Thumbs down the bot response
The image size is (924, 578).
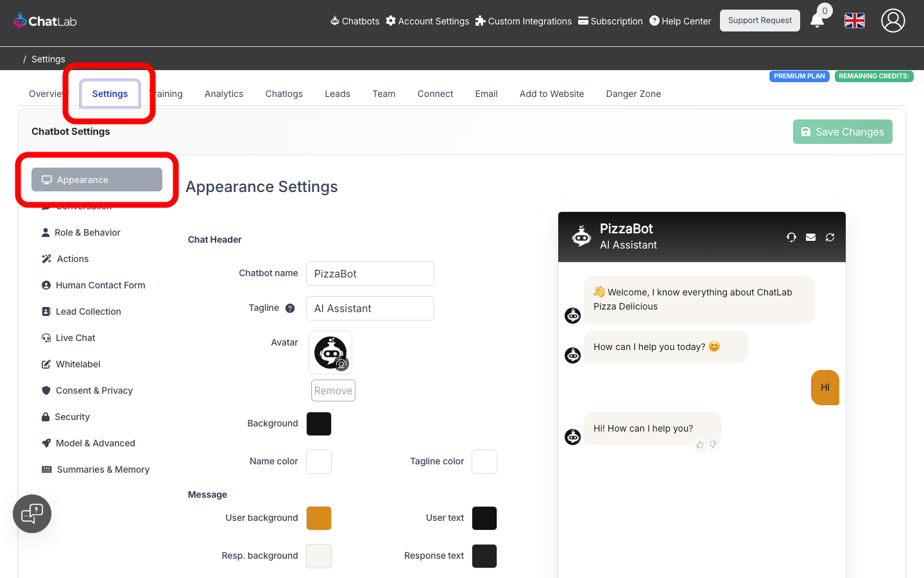tap(713, 444)
